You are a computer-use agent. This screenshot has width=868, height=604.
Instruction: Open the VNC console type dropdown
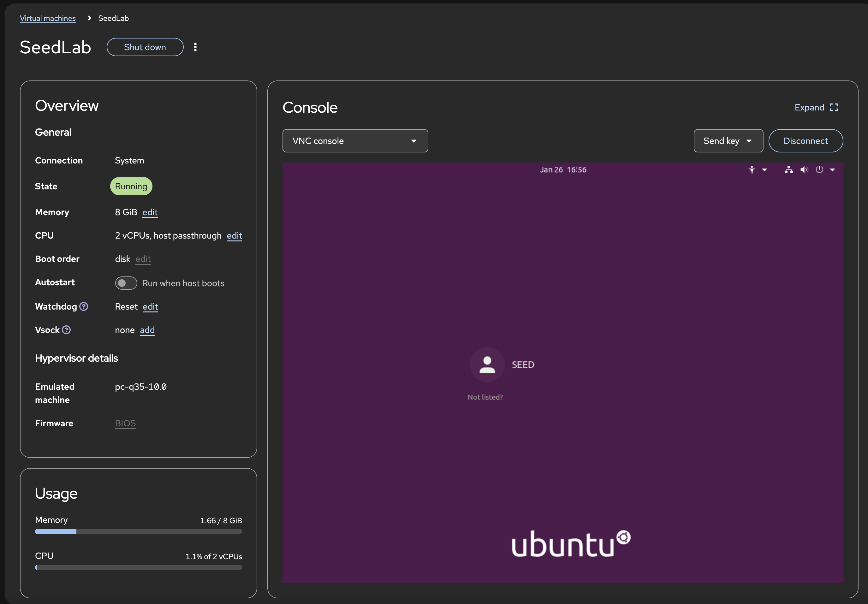point(355,141)
